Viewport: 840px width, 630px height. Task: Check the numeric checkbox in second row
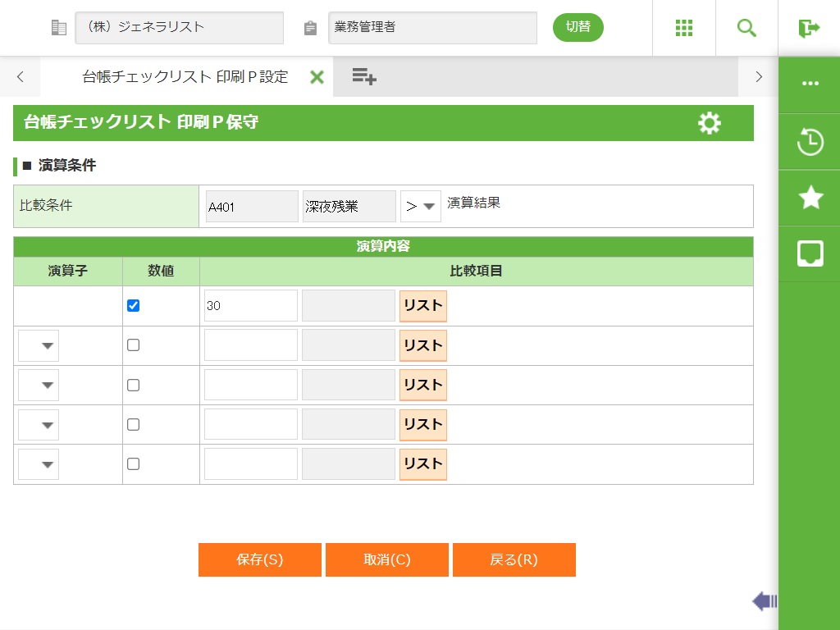(x=134, y=345)
